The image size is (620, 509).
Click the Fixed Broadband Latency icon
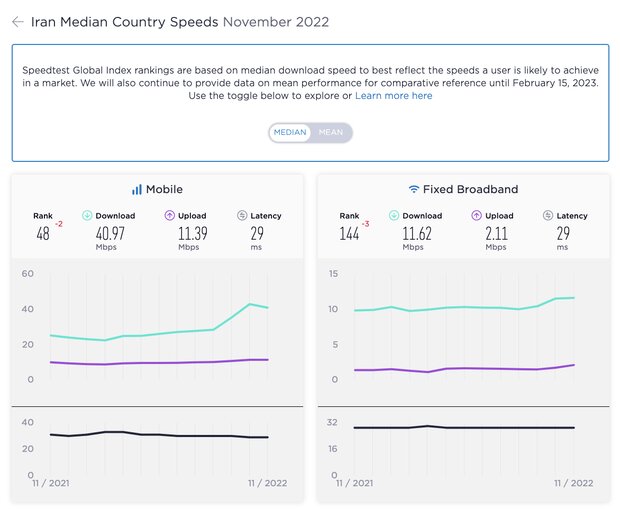[549, 215]
